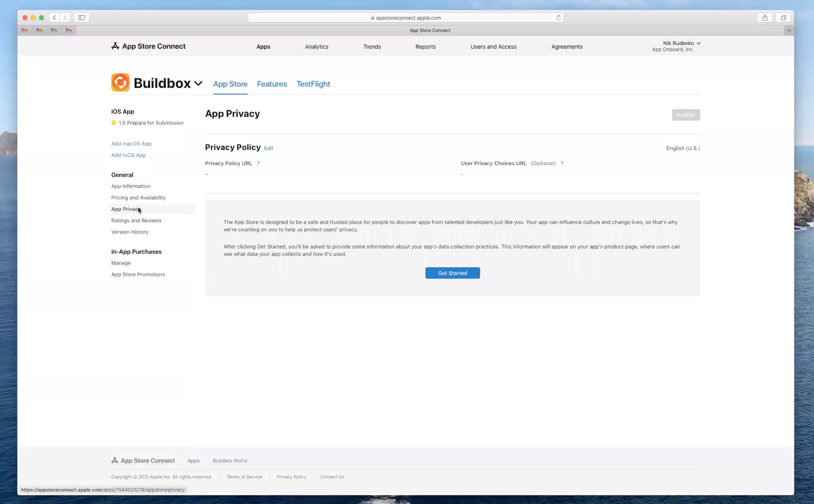Switch to the Features tab
The height and width of the screenshot is (504, 814).
[x=272, y=84]
